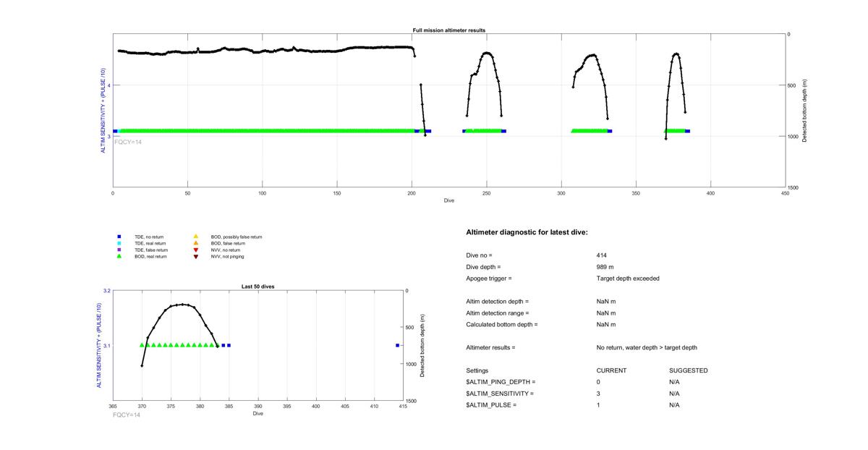Click the 'Dive depth =' label

[x=483, y=267]
